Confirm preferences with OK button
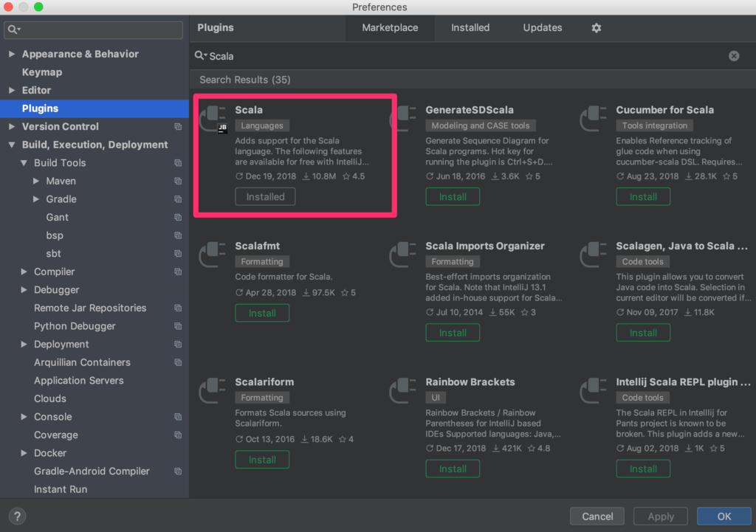This screenshot has width=756, height=532. coord(724,517)
